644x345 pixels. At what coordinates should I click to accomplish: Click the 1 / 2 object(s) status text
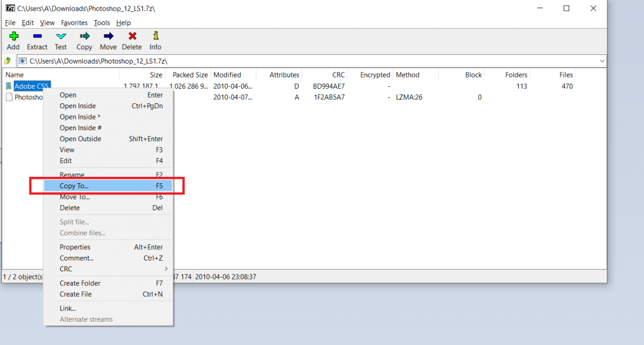[23, 277]
